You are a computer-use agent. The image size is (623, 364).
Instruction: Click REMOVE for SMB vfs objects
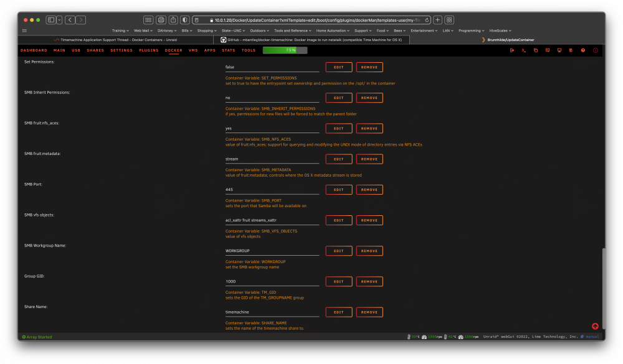(369, 220)
